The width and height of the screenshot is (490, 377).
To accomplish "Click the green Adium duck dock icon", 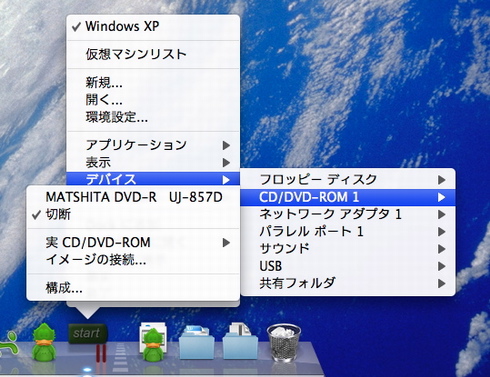I will click(x=44, y=341).
